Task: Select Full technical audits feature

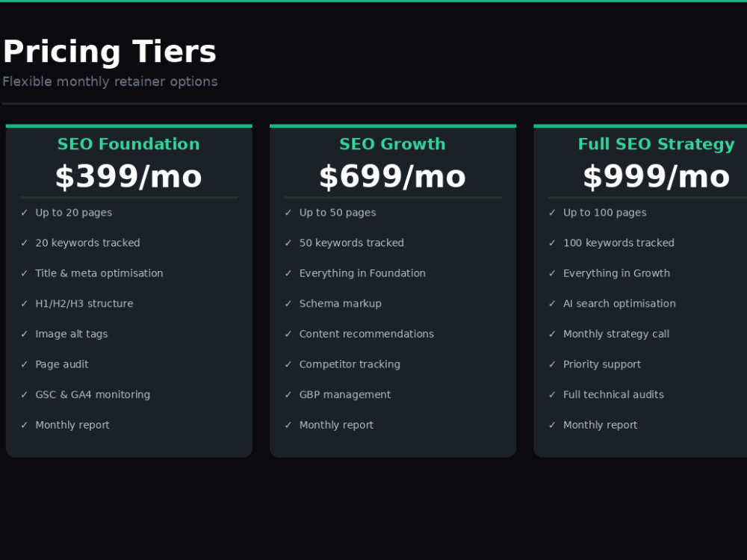Action: click(613, 395)
